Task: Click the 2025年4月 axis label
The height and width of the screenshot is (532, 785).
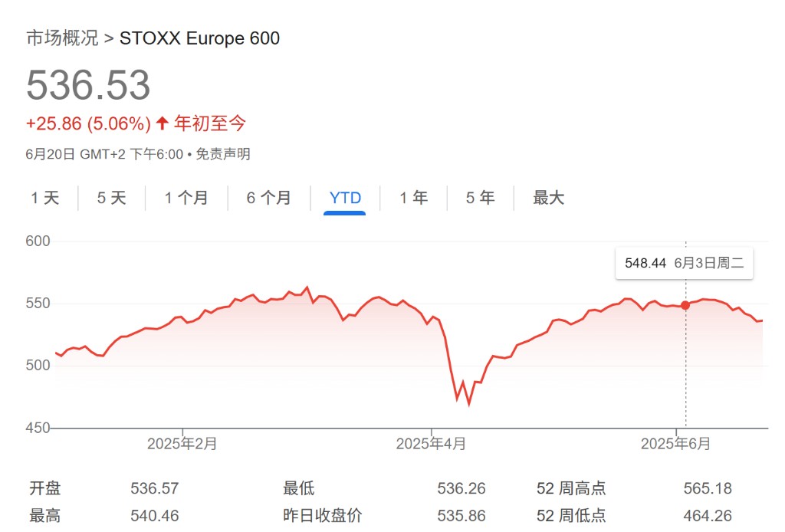Action: 431,443
